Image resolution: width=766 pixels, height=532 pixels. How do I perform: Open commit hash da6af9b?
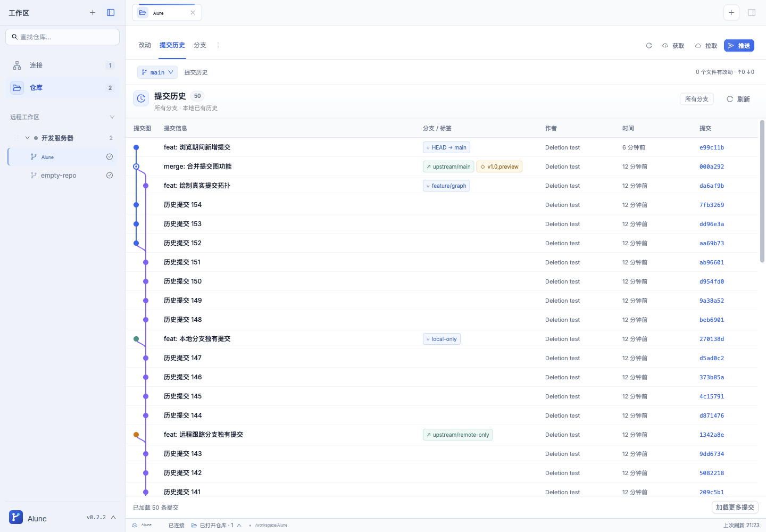click(x=712, y=186)
